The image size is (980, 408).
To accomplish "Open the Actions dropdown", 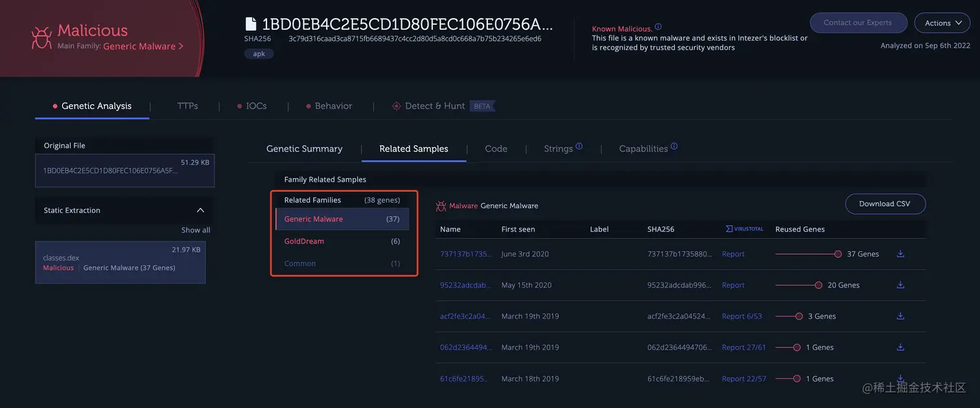I will (942, 23).
